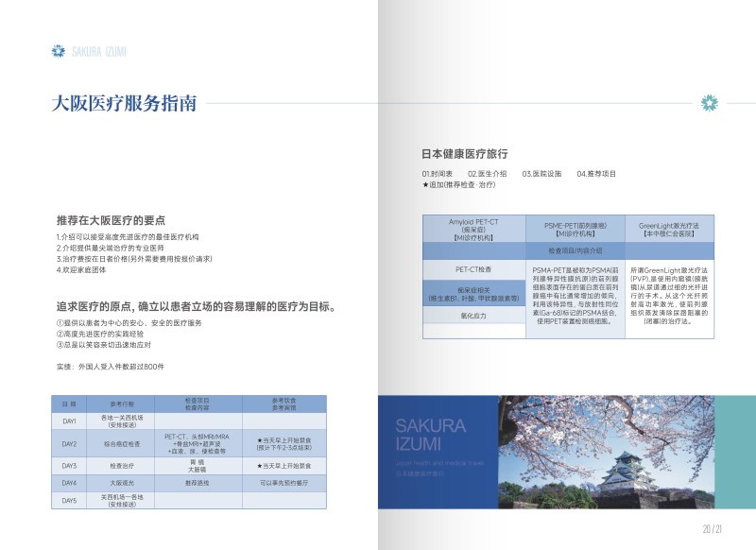
Task: Open the 02.医生介绍 item
Action: pyautogui.click(x=488, y=174)
